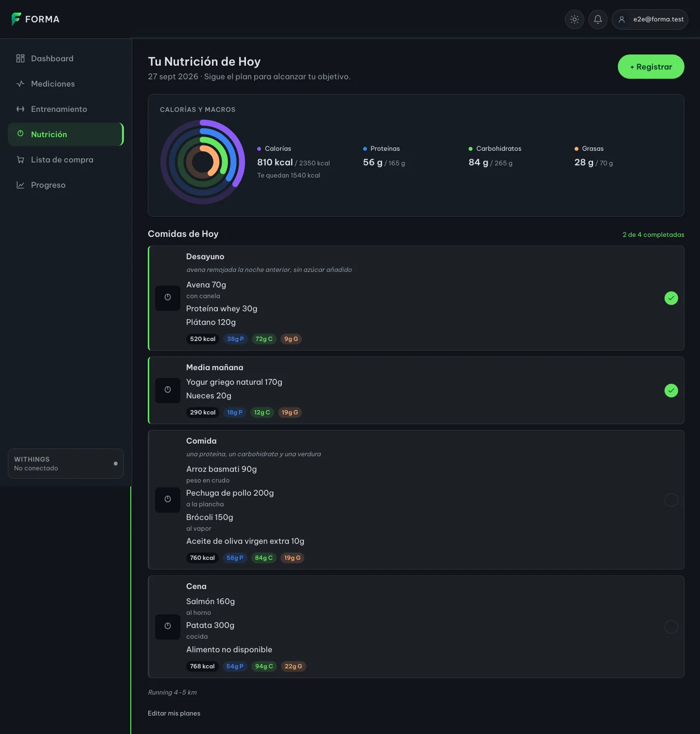The width and height of the screenshot is (700, 734).
Task: Click the Dashboard grid icon
Action: [20, 58]
